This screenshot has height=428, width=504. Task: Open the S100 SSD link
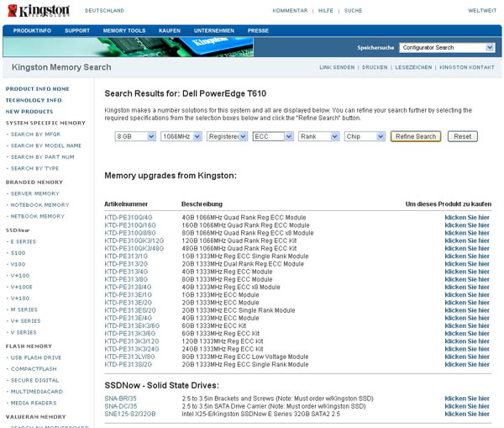click(18, 253)
